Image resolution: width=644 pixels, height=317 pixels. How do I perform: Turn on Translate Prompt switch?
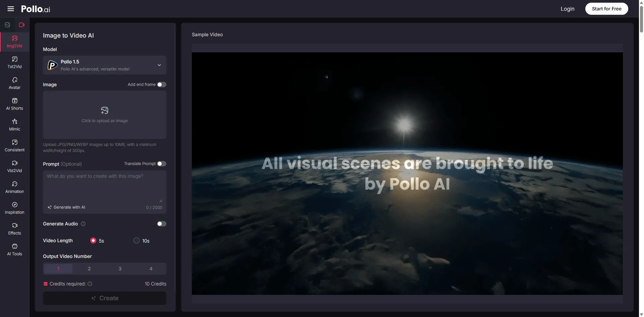(x=161, y=164)
